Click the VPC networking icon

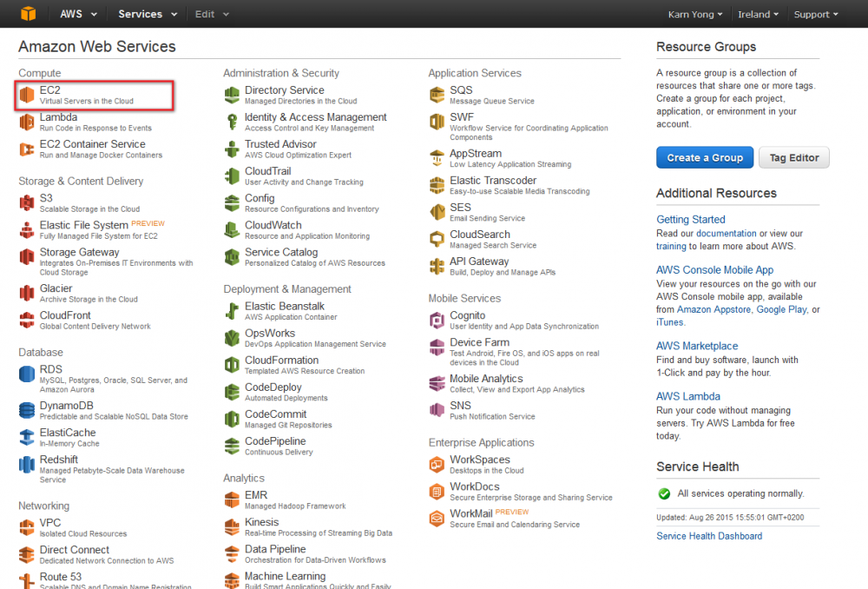tap(27, 527)
